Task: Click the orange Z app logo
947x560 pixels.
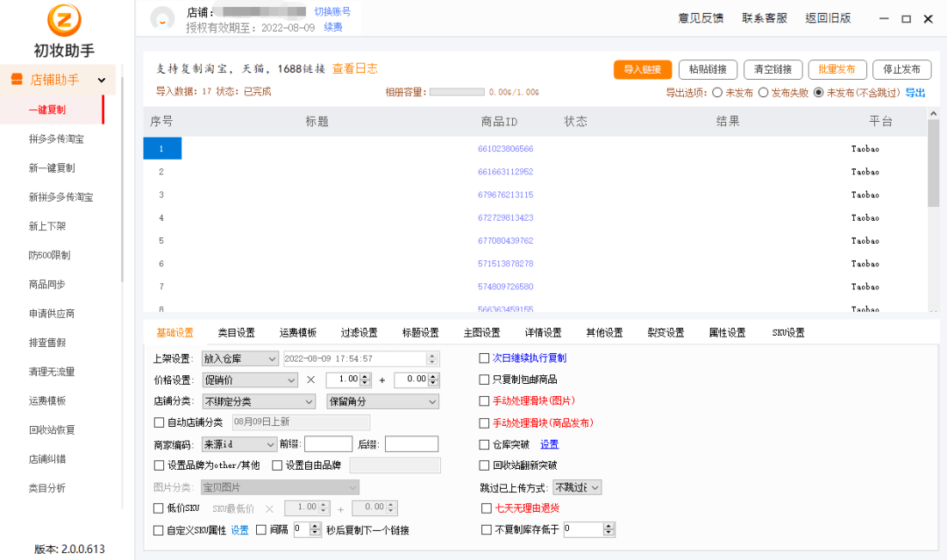Action: [x=64, y=19]
